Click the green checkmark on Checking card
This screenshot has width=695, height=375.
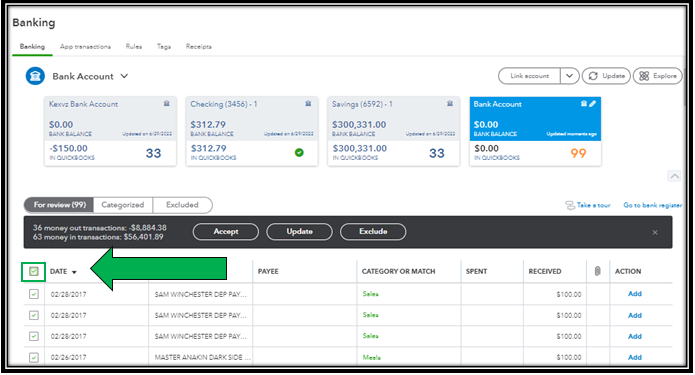(x=299, y=153)
